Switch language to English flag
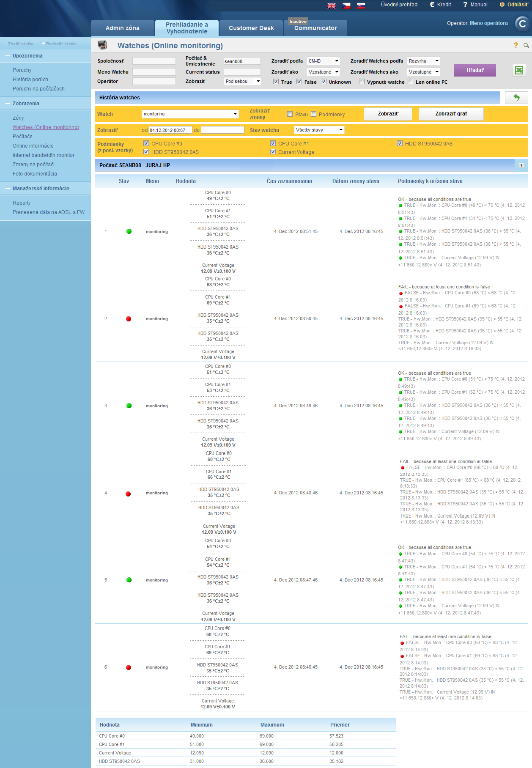Image resolution: width=532 pixels, height=768 pixels. pos(332,5)
